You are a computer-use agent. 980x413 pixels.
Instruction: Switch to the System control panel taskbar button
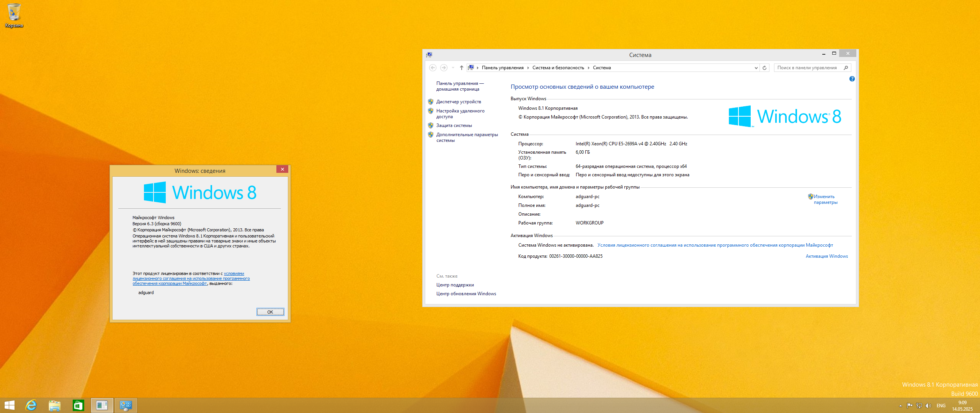click(126, 405)
